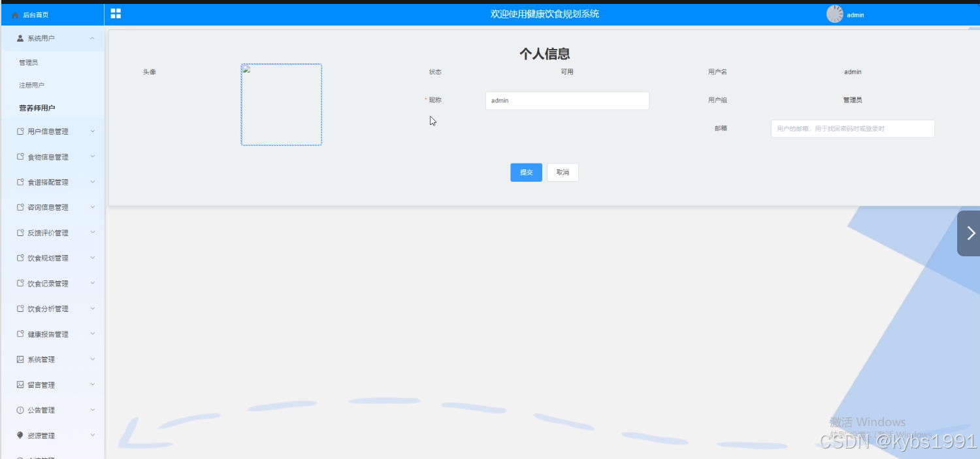980x459 pixels.
Task: Click the picture icon beside 留言管理
Action: (x=20, y=385)
